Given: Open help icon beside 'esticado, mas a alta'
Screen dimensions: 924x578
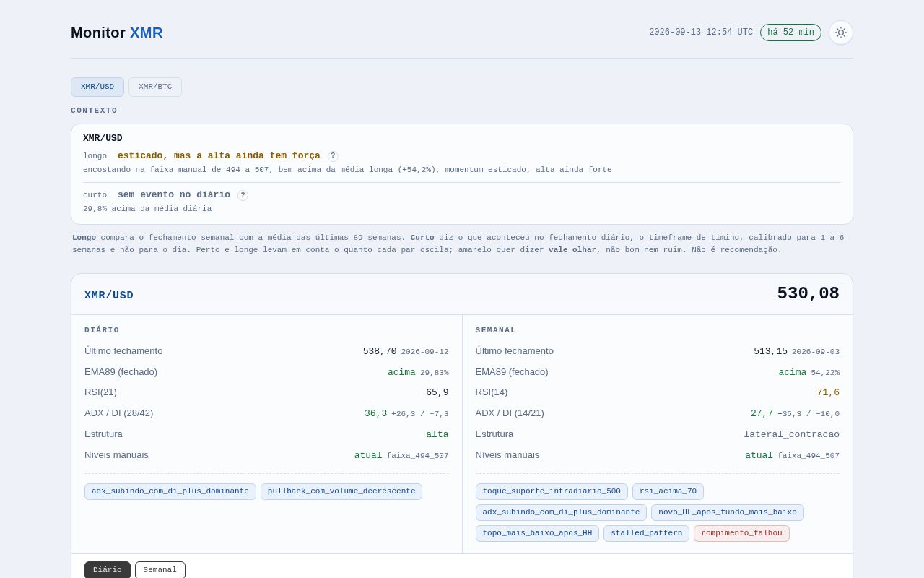Looking at the screenshot, I should pos(333,156).
